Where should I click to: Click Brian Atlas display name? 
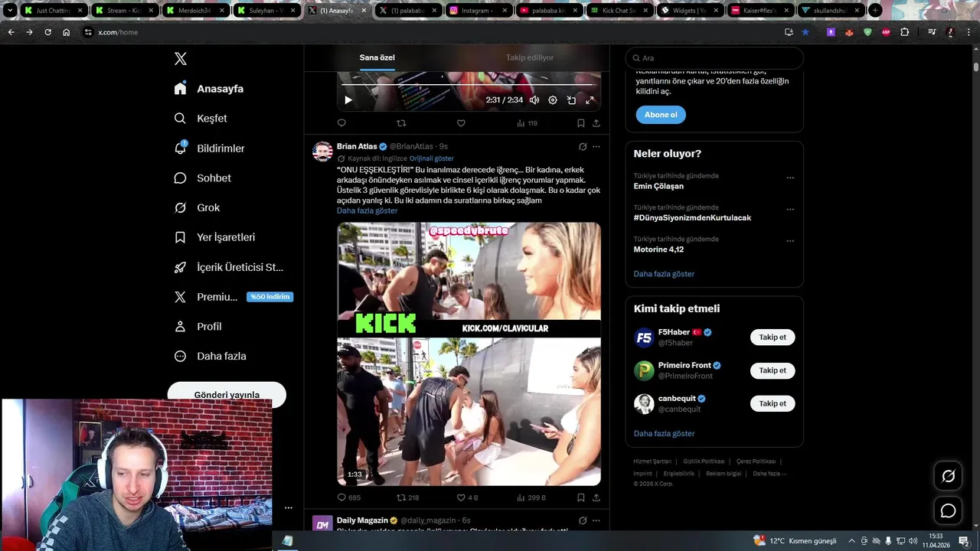click(x=357, y=146)
